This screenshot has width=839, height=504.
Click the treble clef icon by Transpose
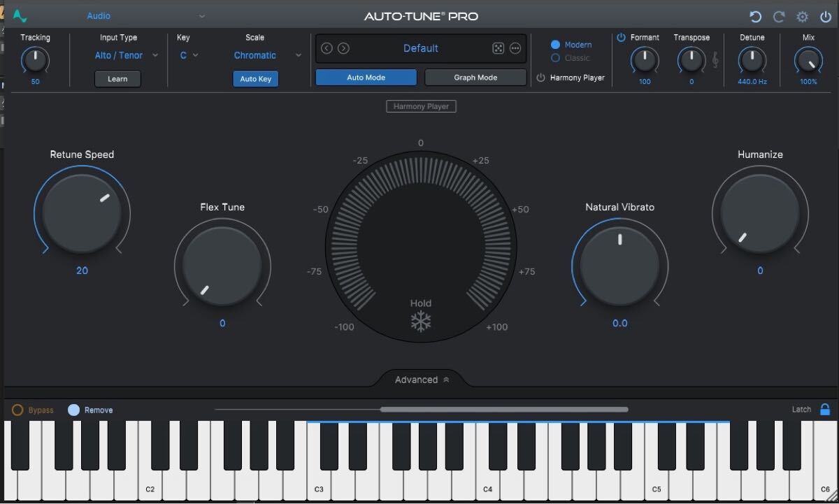pos(715,61)
